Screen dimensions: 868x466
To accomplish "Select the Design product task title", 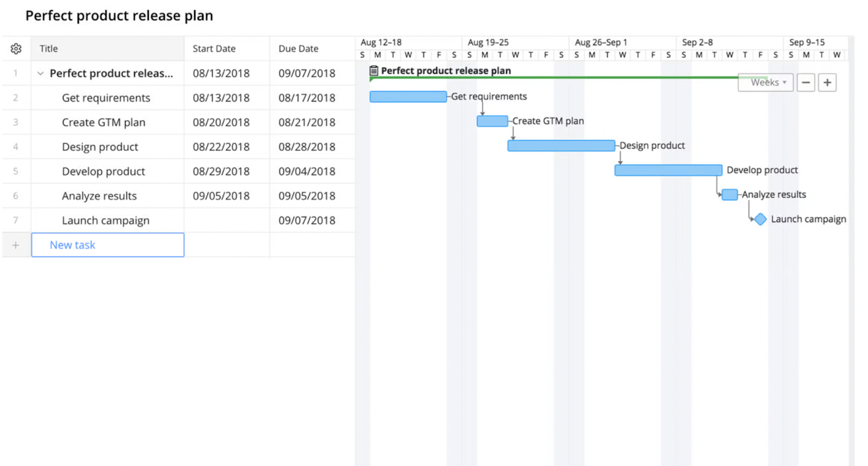I will [100, 146].
